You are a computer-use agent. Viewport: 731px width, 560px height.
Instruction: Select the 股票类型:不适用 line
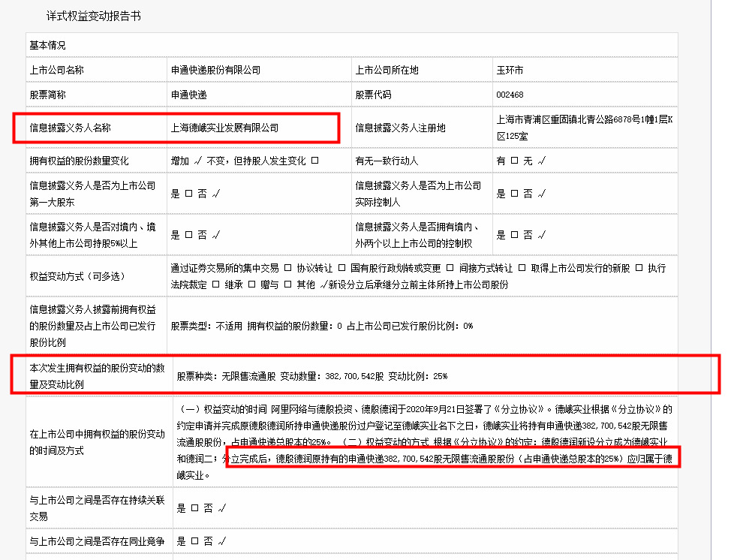pos(322,326)
